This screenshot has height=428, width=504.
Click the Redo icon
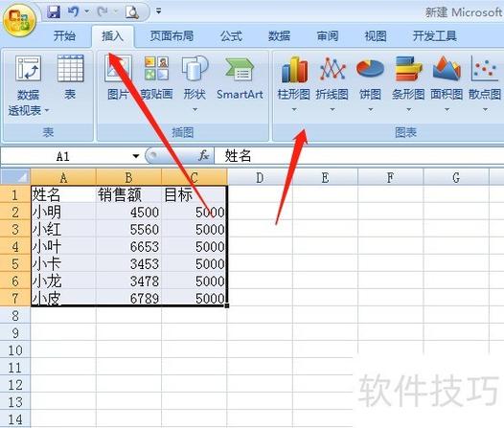103,11
